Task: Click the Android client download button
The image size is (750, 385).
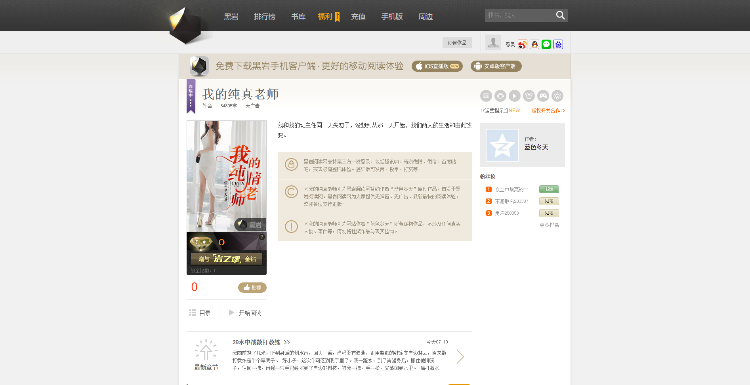Action: (x=496, y=66)
